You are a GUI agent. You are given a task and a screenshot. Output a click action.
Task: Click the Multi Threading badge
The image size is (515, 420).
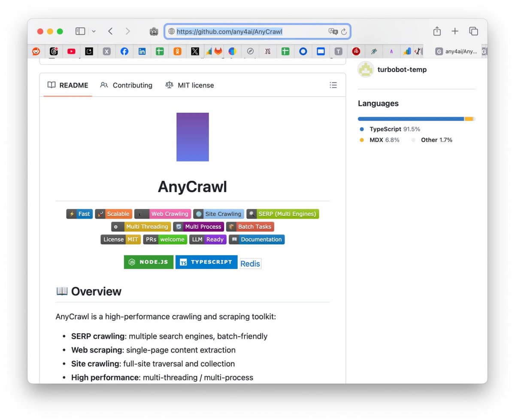click(141, 227)
